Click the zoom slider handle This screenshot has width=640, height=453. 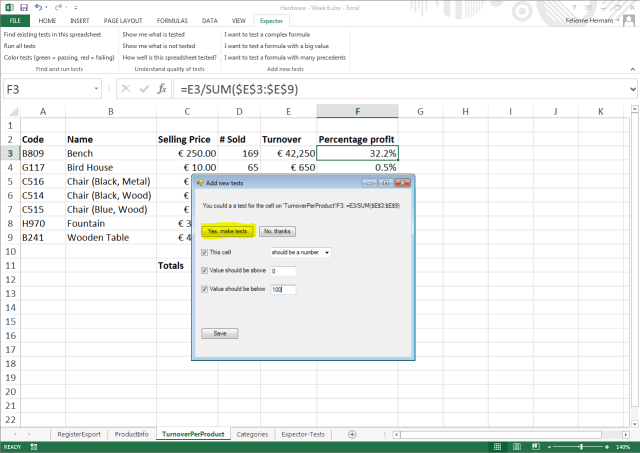[x=581, y=447]
